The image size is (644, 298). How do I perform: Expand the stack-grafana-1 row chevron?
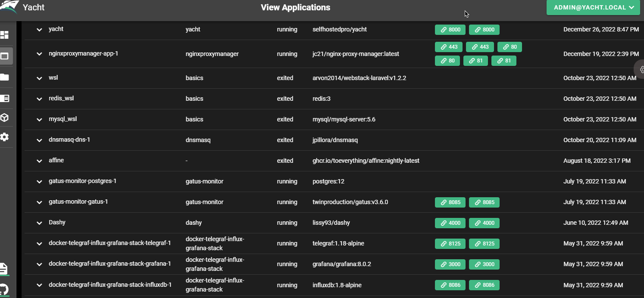pyautogui.click(x=39, y=264)
